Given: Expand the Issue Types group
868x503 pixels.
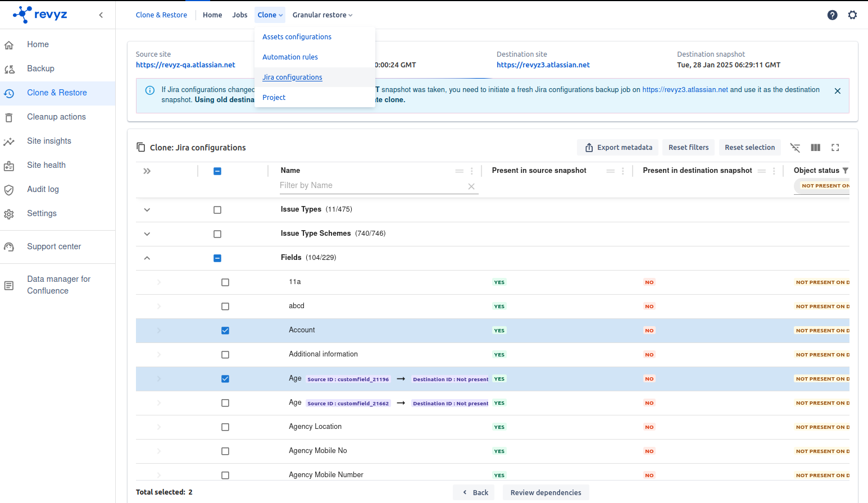Looking at the screenshot, I should point(147,210).
